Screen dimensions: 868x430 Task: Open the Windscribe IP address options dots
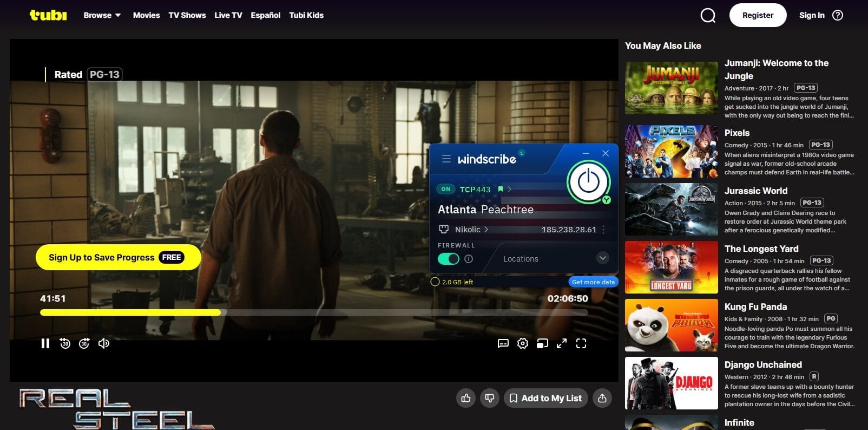click(603, 230)
